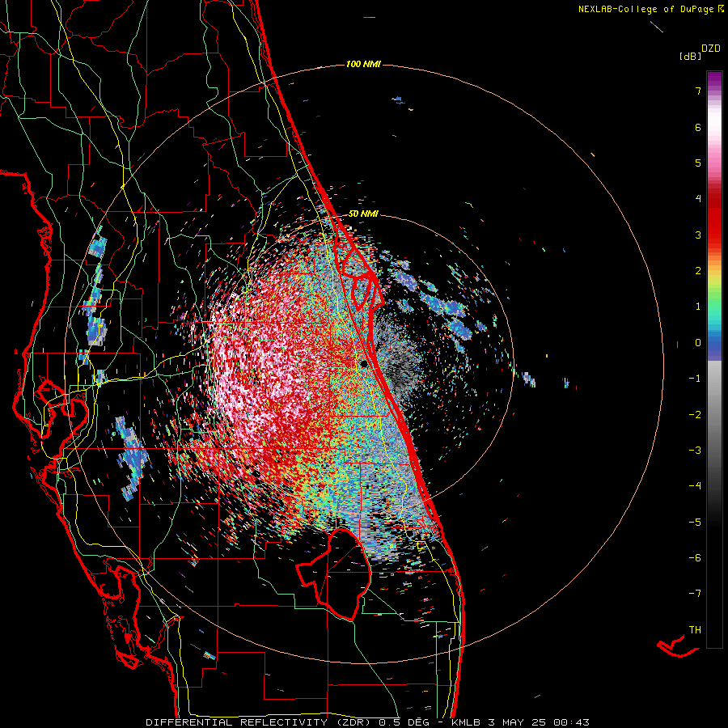The image size is (728, 728).
Task: Click the TH threshold label on legend
Action: click(695, 629)
